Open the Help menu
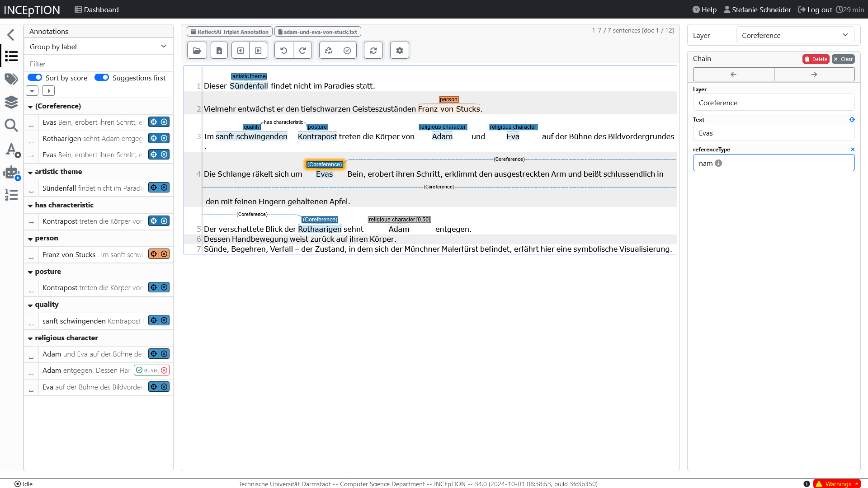The image size is (868, 488). tap(704, 9)
